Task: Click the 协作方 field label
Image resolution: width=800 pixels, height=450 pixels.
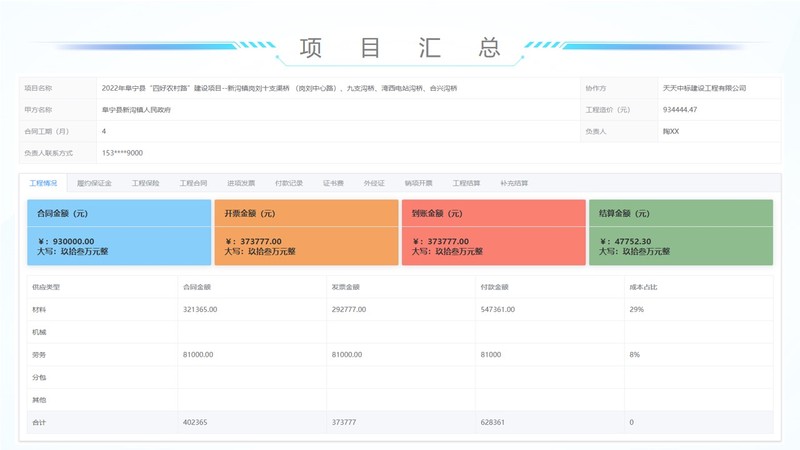Action: [x=595, y=88]
